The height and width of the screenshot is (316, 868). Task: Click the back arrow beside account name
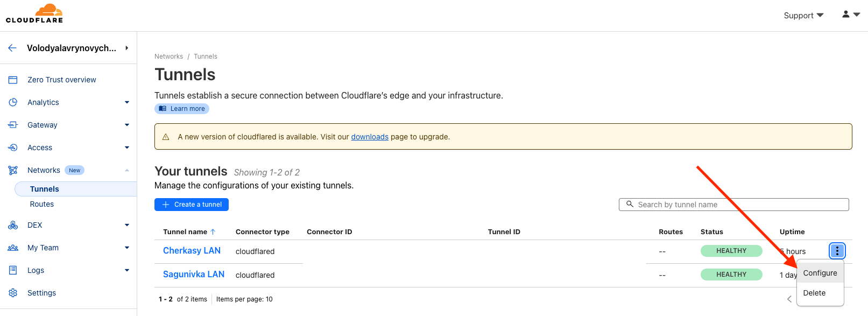click(x=12, y=48)
